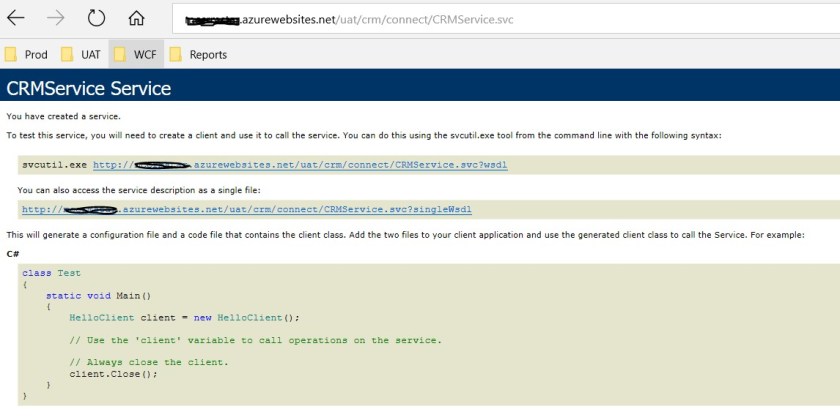Open the WCF bookmark folder icon
Image resolution: width=840 pixels, height=417 pixels.
pyautogui.click(x=119, y=54)
